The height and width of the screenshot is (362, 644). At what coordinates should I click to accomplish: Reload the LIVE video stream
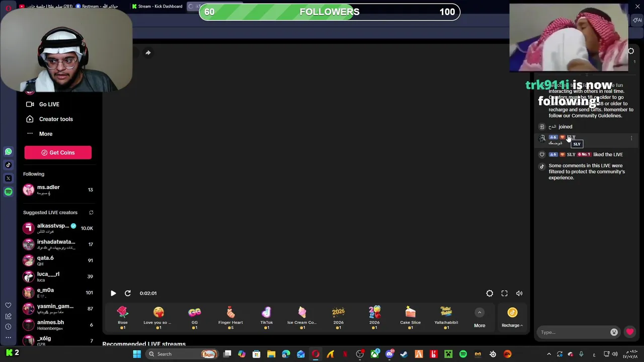click(x=128, y=293)
